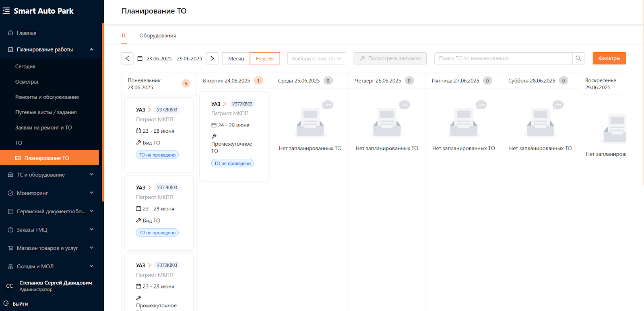The height and width of the screenshot is (311, 644).
Task: Click the magnifier search icon
Action: [578, 58]
